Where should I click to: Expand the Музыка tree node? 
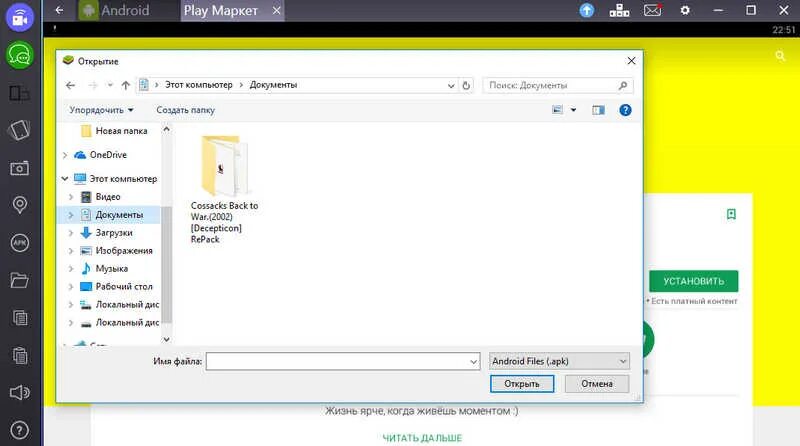click(x=71, y=269)
